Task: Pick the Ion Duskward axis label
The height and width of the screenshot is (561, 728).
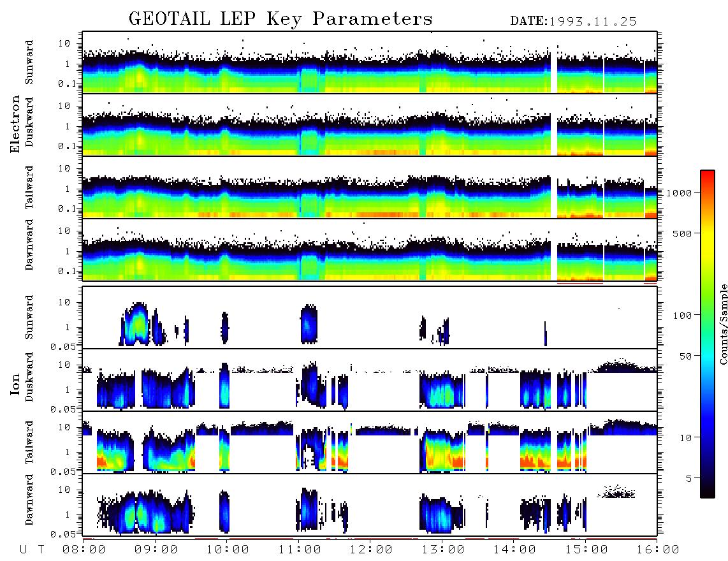Action: point(29,377)
